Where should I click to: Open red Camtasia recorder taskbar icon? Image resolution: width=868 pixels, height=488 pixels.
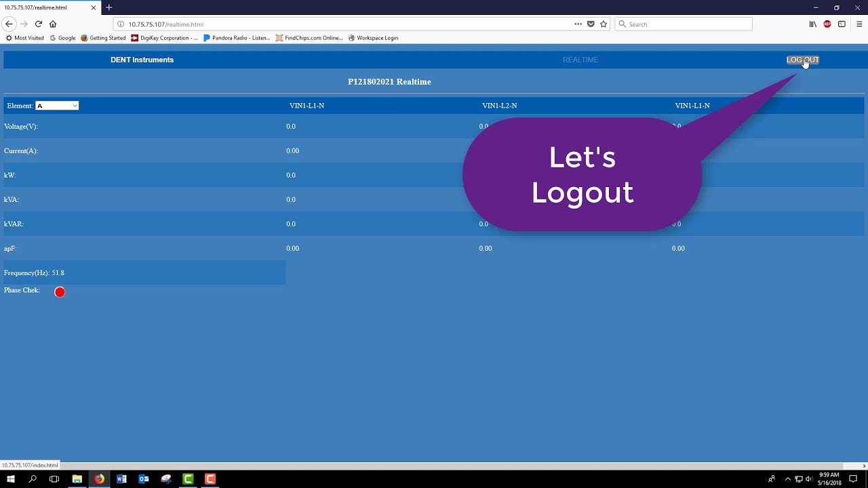coord(210,479)
